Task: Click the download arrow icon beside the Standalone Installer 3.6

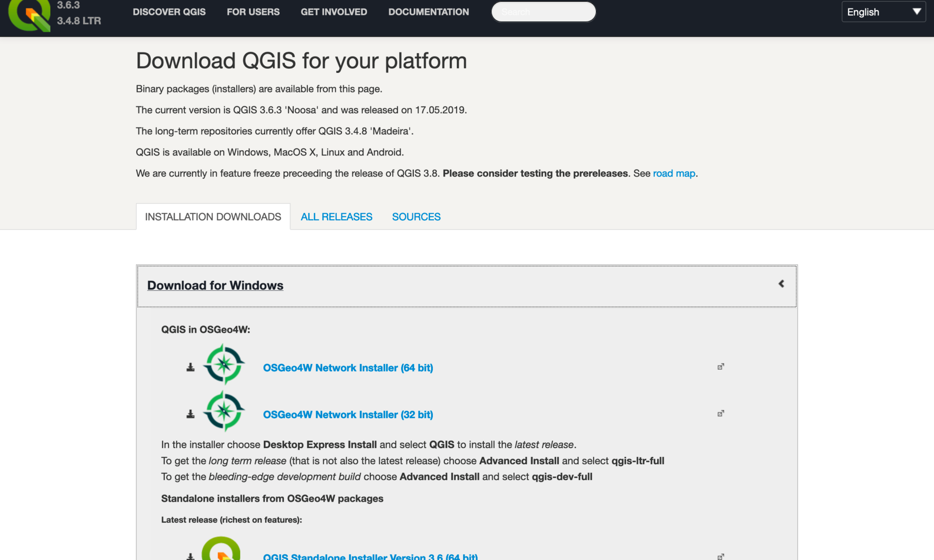Action: click(191, 556)
